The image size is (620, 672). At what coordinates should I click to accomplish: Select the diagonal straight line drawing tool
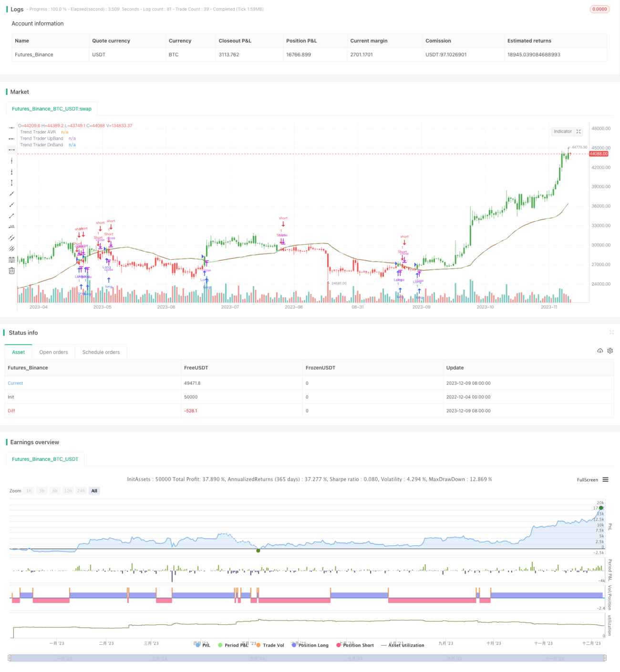coord(11,194)
